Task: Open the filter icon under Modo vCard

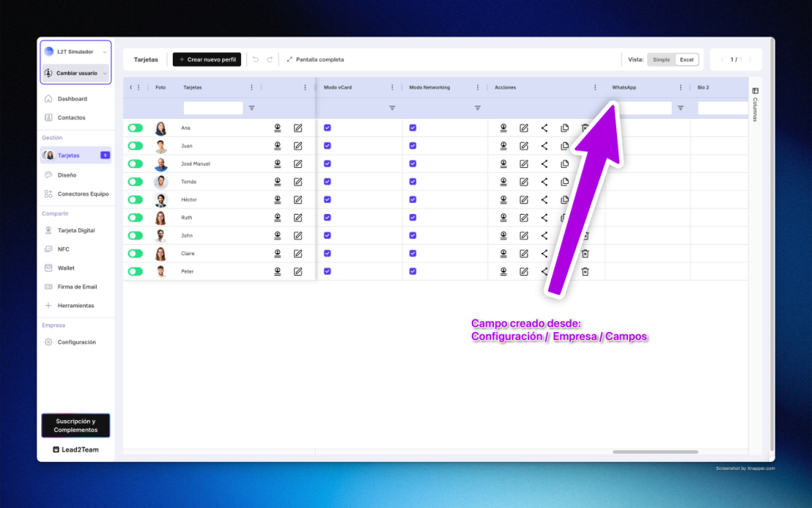Action: tap(392, 108)
